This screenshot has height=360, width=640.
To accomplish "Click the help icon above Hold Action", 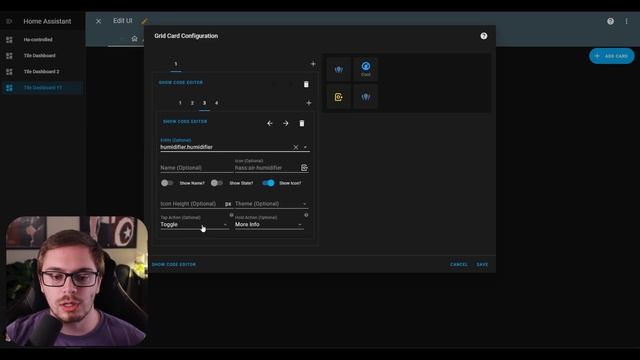I will pos(306,215).
